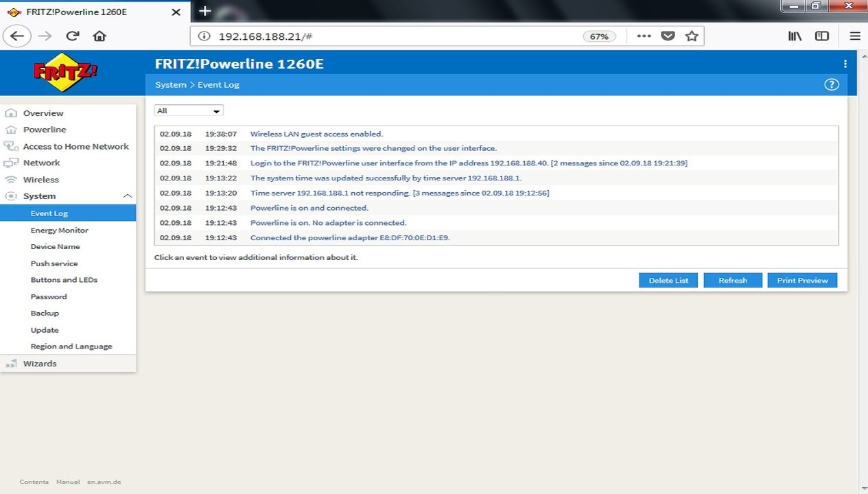Open the Energy Monitor submenu item
This screenshot has height=494, width=868.
pos(60,231)
